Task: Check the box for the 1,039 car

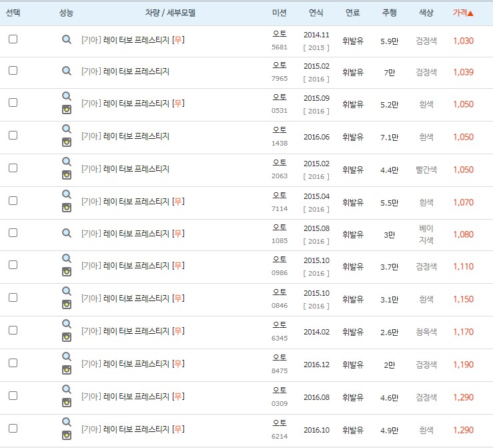Action: coord(13,71)
